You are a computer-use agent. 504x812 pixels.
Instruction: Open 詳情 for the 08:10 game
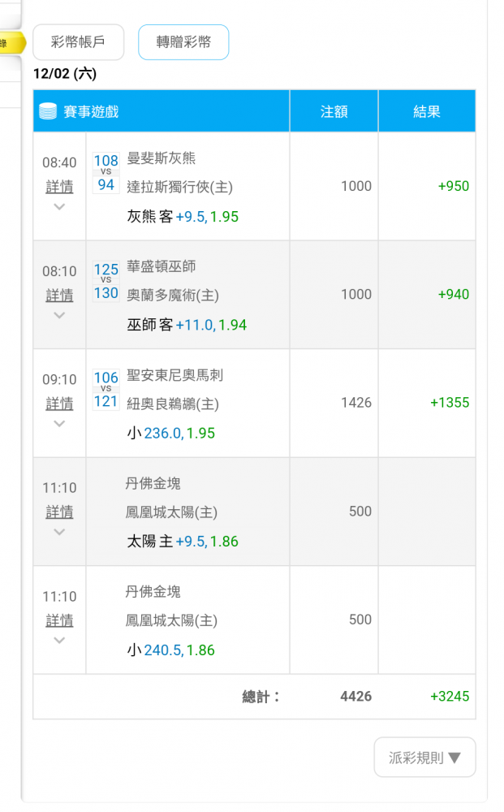click(x=59, y=296)
